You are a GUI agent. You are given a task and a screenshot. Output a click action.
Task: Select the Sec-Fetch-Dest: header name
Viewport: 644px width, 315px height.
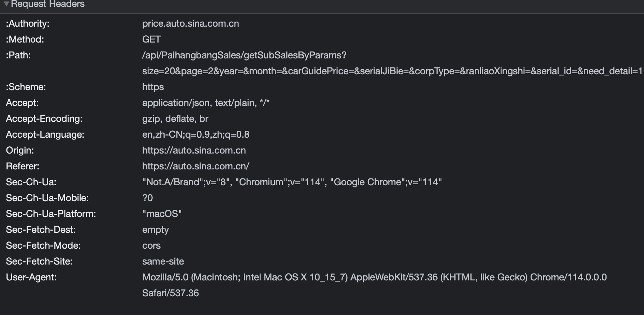pos(41,230)
